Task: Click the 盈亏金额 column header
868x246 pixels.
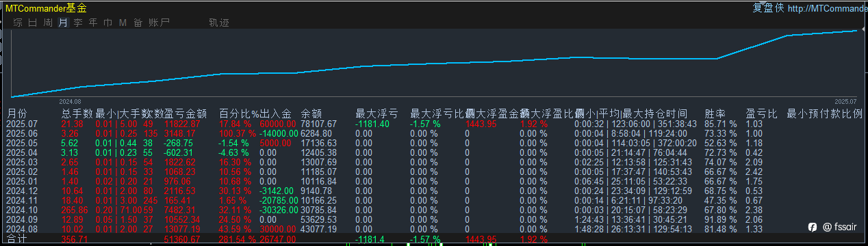Action: point(186,113)
